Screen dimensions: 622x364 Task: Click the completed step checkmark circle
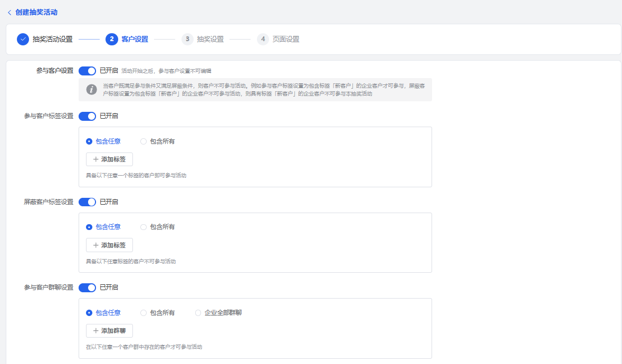tap(23, 39)
